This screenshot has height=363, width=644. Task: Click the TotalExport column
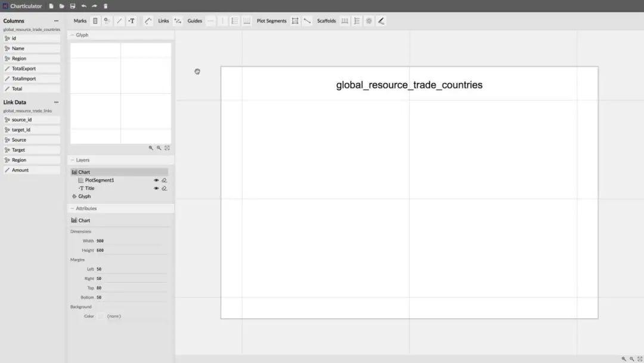coord(32,69)
